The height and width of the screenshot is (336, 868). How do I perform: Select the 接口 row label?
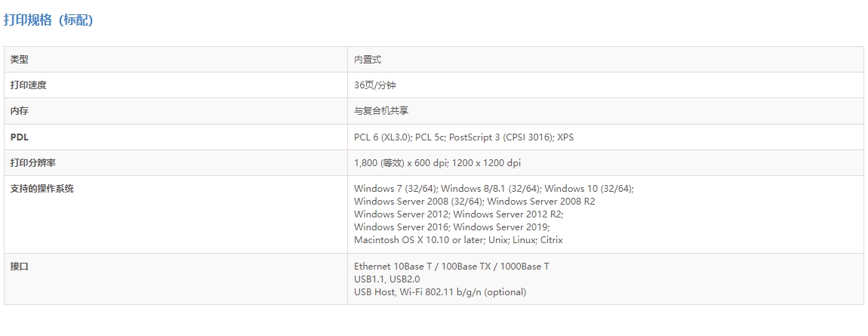(20, 267)
